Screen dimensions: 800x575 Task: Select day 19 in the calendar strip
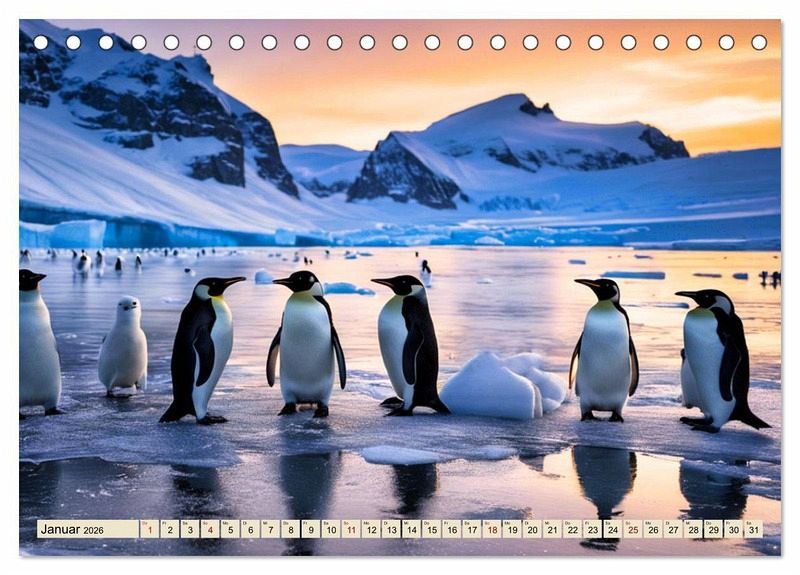pos(512,529)
